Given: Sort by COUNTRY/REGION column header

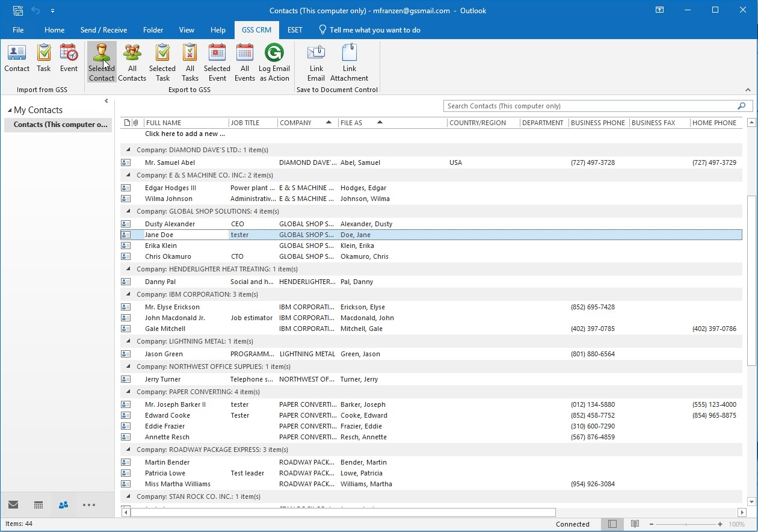Looking at the screenshot, I should 484,123.
